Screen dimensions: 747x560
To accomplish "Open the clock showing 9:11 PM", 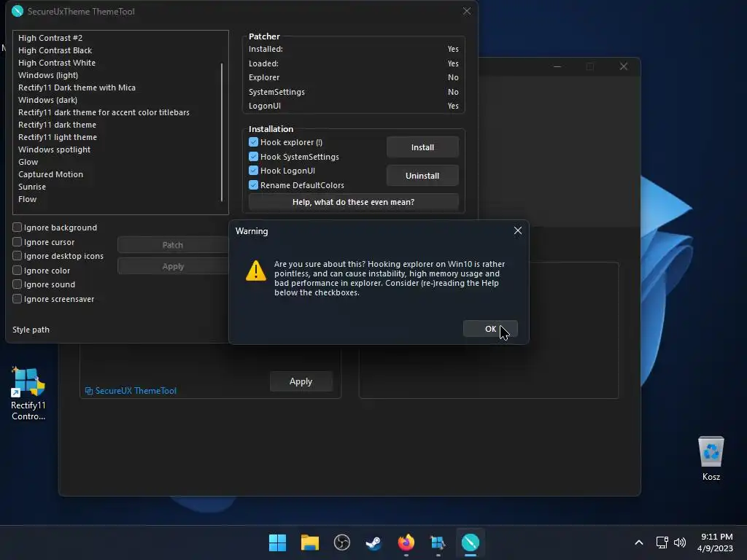I will (715, 542).
